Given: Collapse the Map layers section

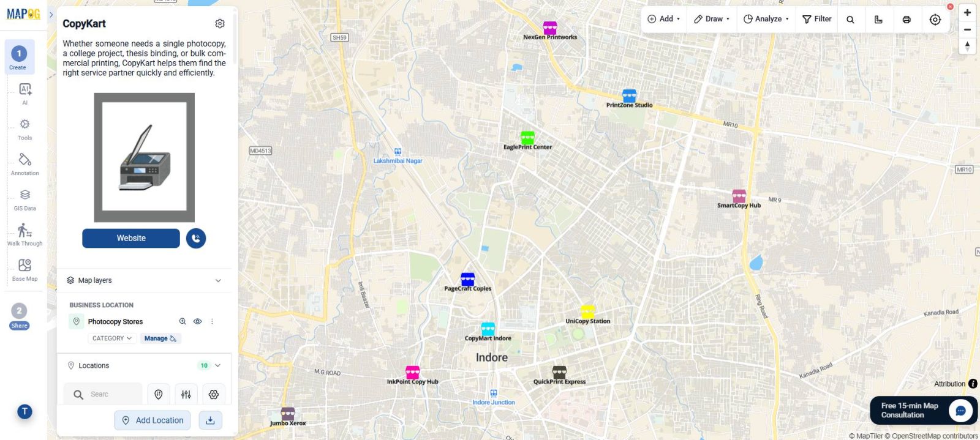Looking at the screenshot, I should click(x=217, y=280).
